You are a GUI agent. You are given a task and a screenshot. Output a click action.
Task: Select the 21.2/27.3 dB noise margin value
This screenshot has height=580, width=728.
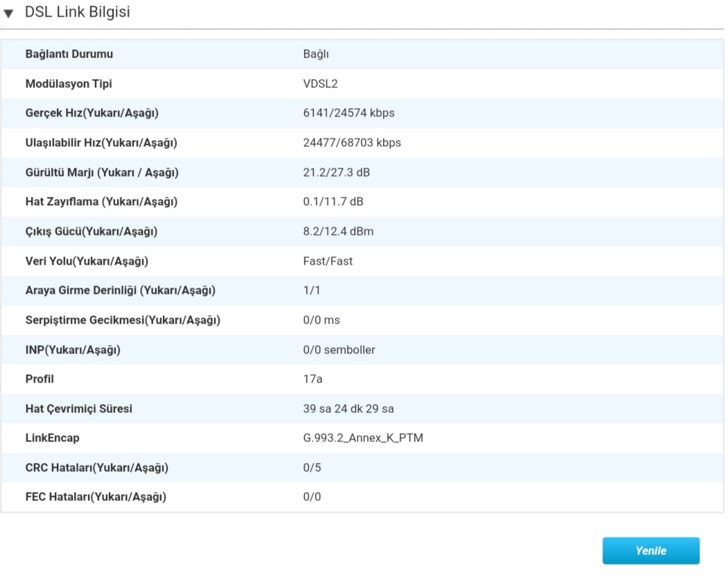pyautogui.click(x=336, y=173)
